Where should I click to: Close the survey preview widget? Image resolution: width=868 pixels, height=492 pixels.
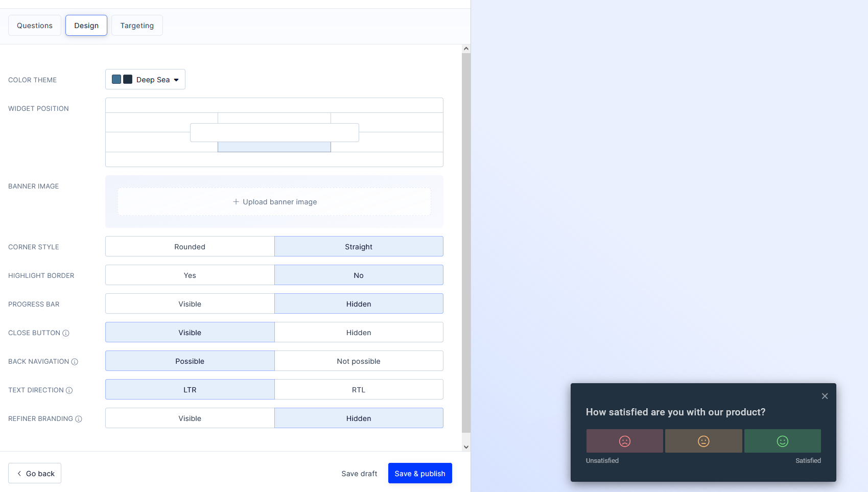(825, 396)
